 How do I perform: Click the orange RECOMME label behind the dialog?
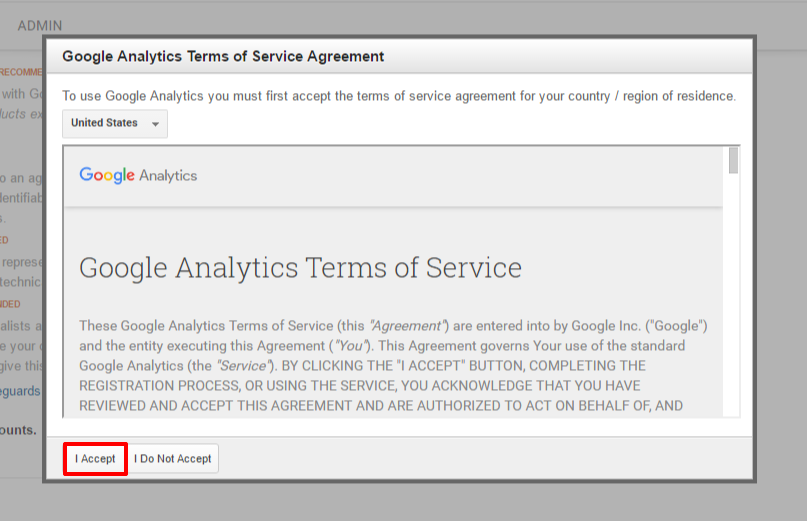pyautogui.click(x=21, y=72)
